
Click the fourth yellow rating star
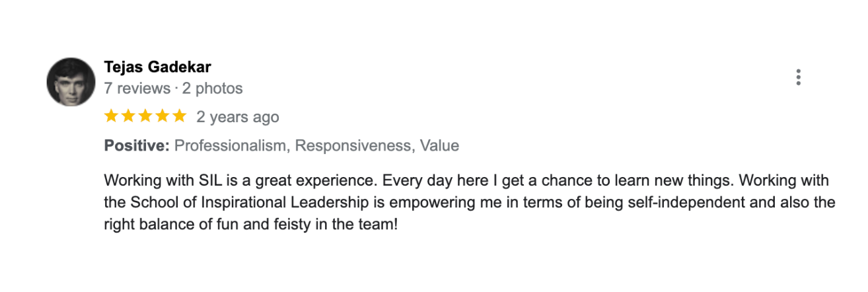(163, 117)
